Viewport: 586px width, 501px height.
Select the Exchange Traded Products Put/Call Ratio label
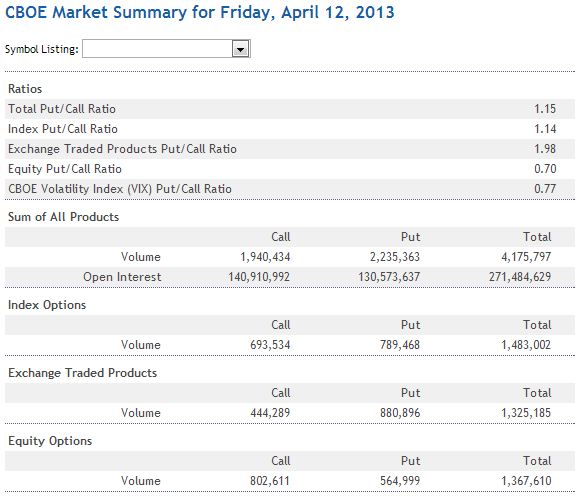pyautogui.click(x=122, y=149)
